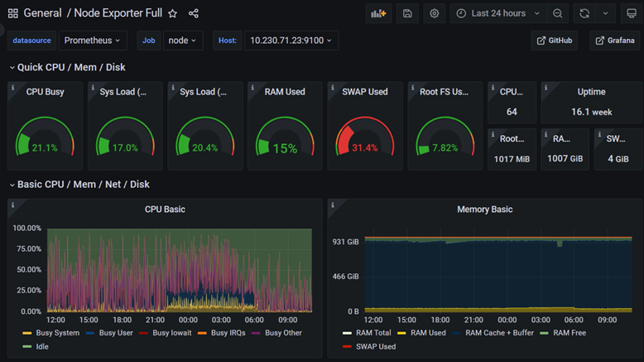Screen dimensions: 644x362
Task: Open the CPU Basic panel title menu
Action: [x=165, y=210]
